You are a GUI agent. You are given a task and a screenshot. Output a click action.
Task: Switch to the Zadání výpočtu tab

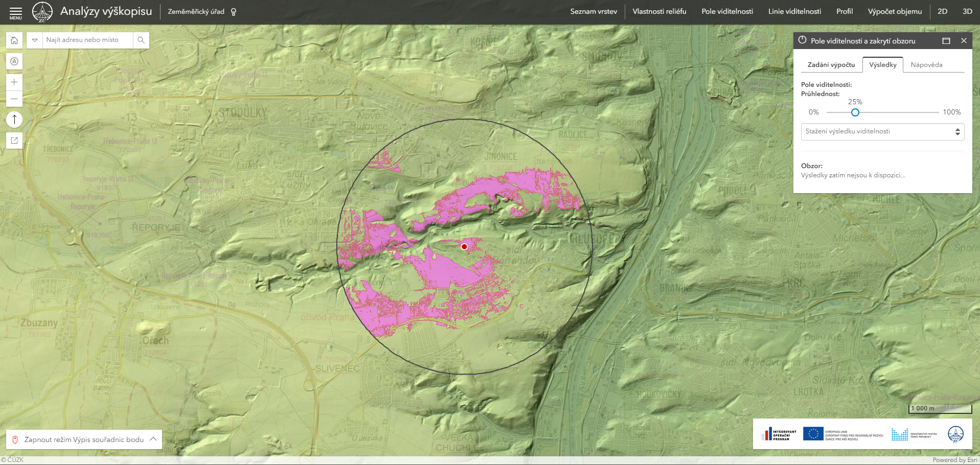[831, 65]
